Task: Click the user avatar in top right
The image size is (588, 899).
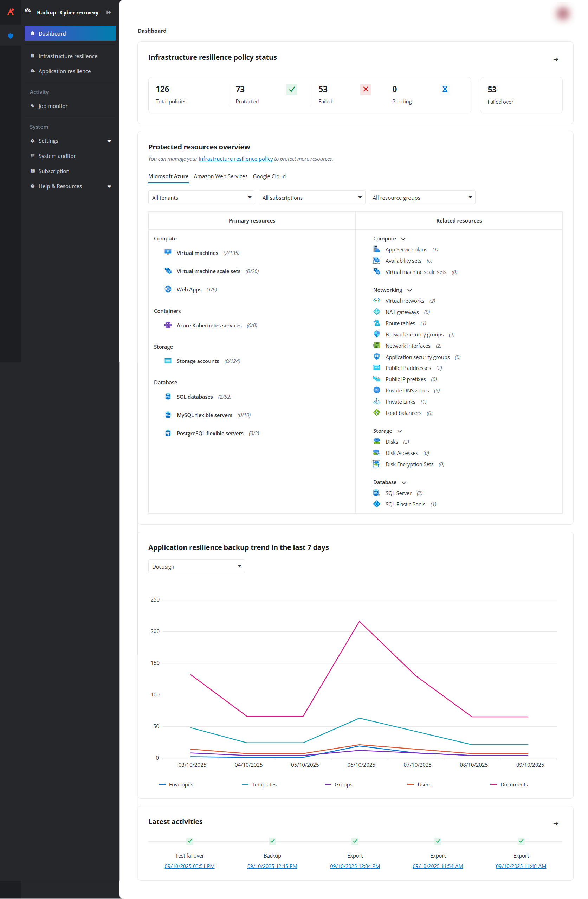Action: pos(562,14)
